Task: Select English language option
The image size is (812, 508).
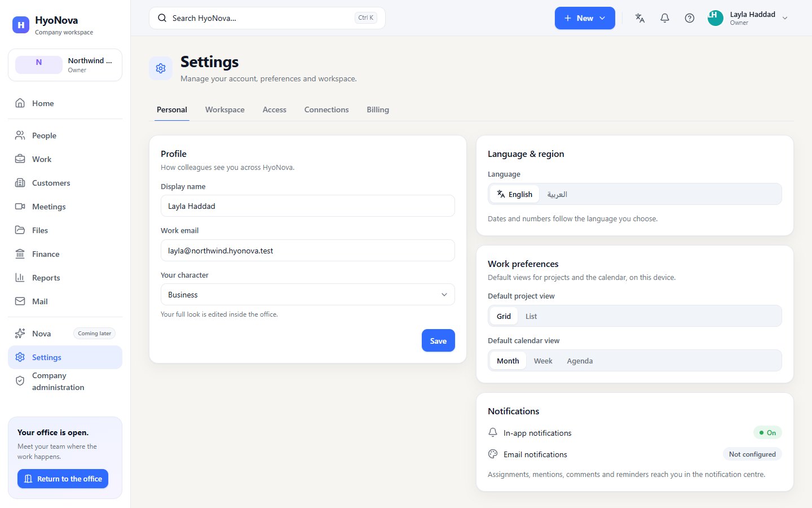Action: (x=514, y=194)
